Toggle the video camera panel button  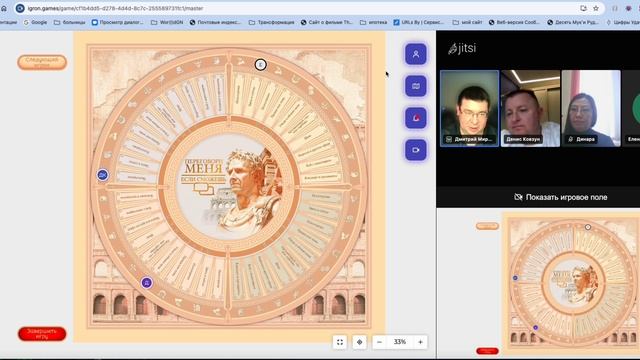pyautogui.click(x=416, y=150)
